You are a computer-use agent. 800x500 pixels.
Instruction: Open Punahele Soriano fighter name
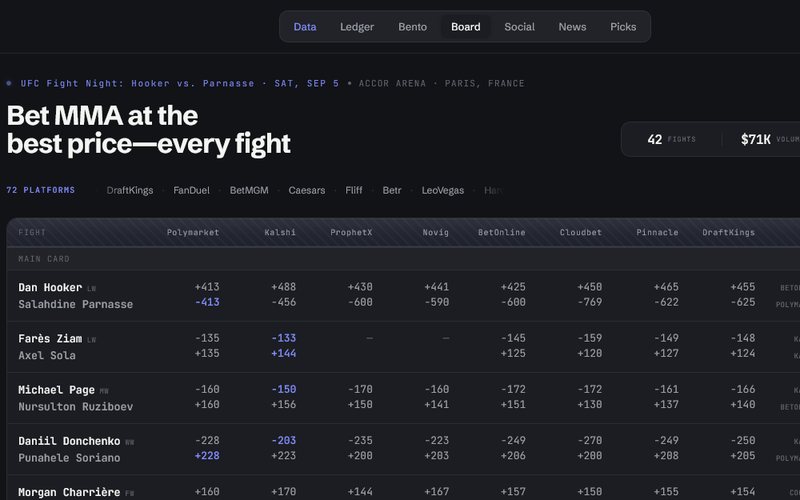tap(69, 458)
